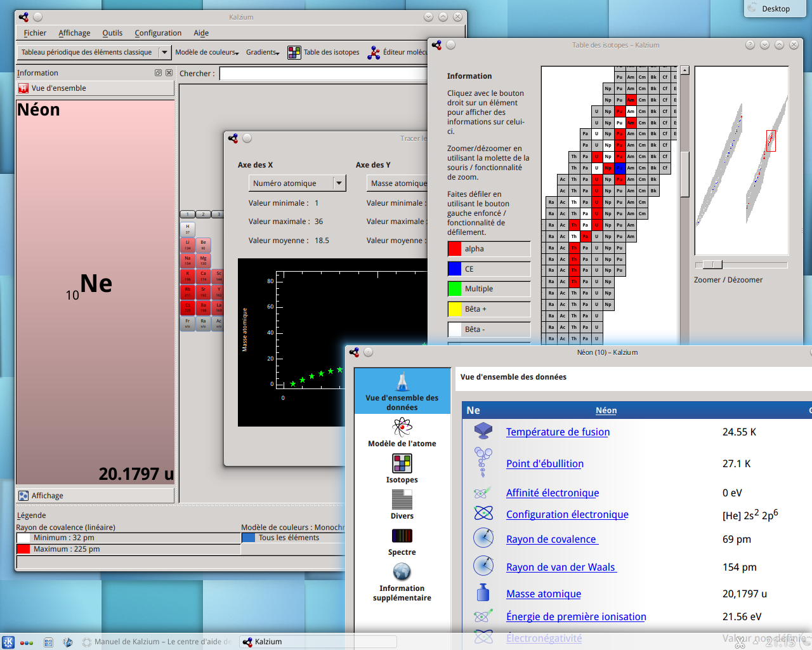Viewport: 812px width, 650px height.
Task: Click the isotope overview thumbnail map
Action: [742, 161]
